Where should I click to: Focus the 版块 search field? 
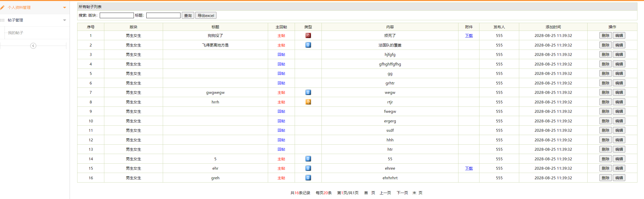[117, 15]
